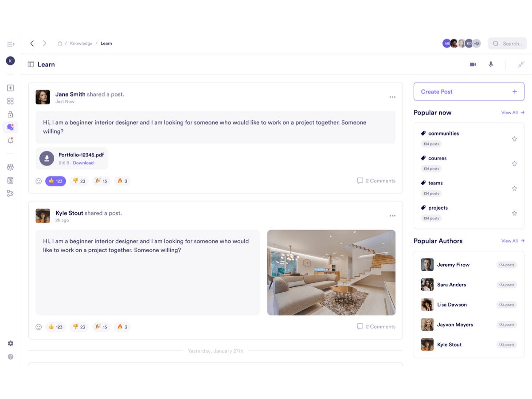Click the Portfolio-12345.pdf file name
The image size is (532, 399).
[x=81, y=155]
